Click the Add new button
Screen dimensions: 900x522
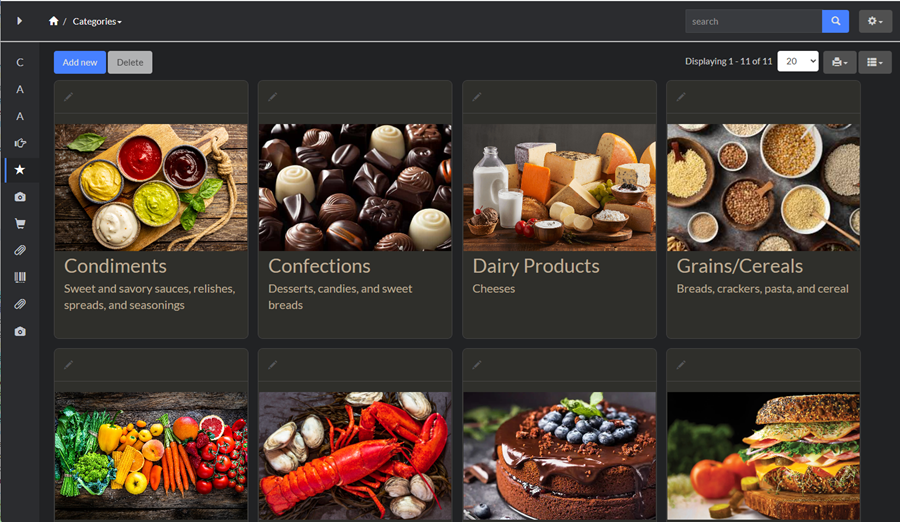click(80, 62)
